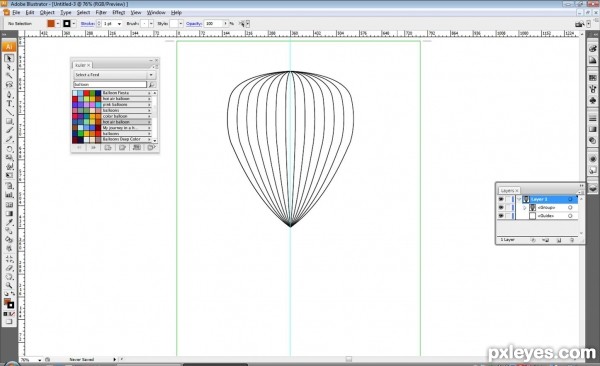Screen dimensions: 600x366
Task: Click the target circle of the Guides sublayer
Action: 570,216
